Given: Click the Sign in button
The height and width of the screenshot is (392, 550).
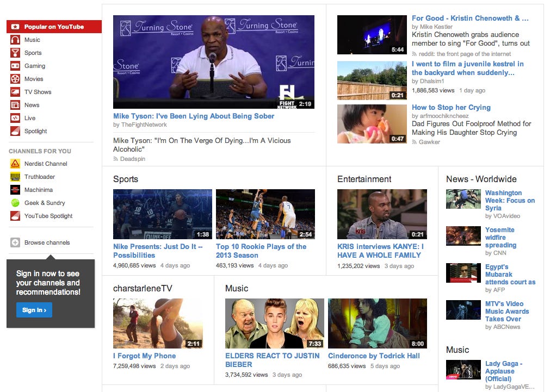Looking at the screenshot, I should point(34,310).
